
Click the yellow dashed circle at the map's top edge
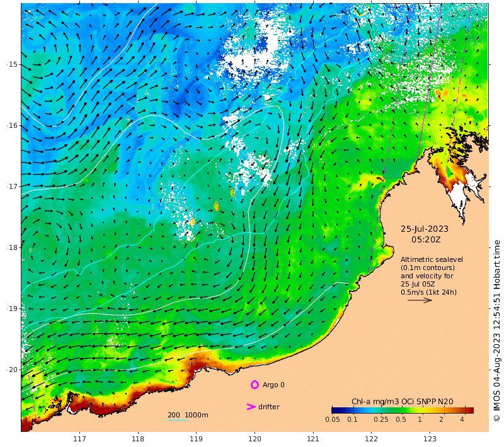coord(362,9)
